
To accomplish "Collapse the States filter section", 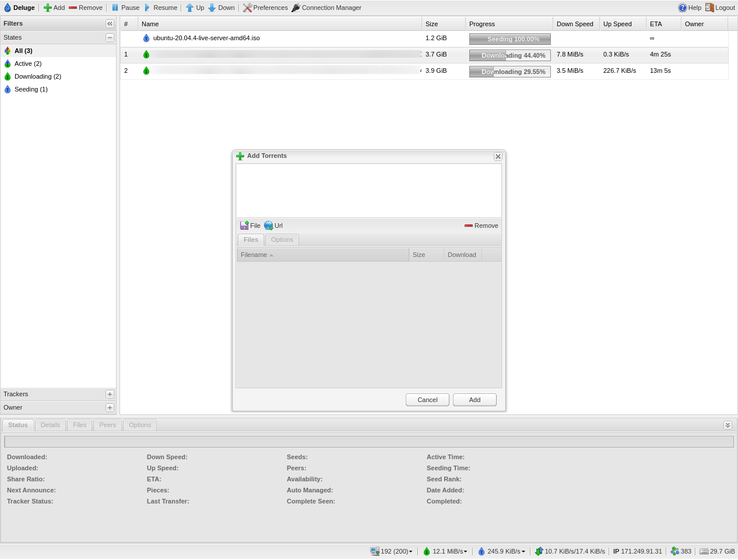I will [x=110, y=37].
